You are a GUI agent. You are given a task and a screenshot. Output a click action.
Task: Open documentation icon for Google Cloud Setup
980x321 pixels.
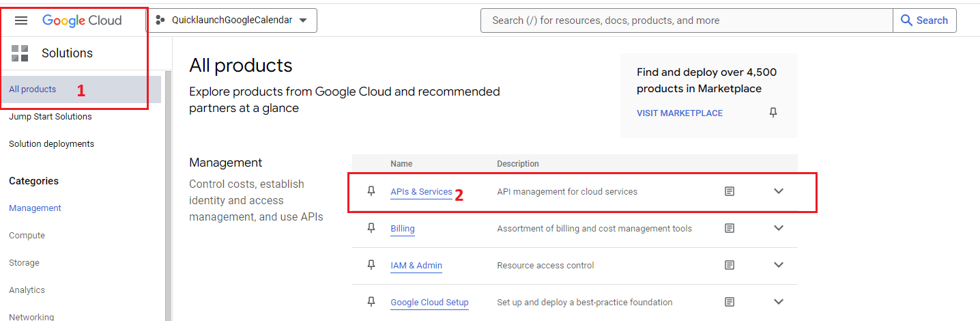pyautogui.click(x=730, y=302)
